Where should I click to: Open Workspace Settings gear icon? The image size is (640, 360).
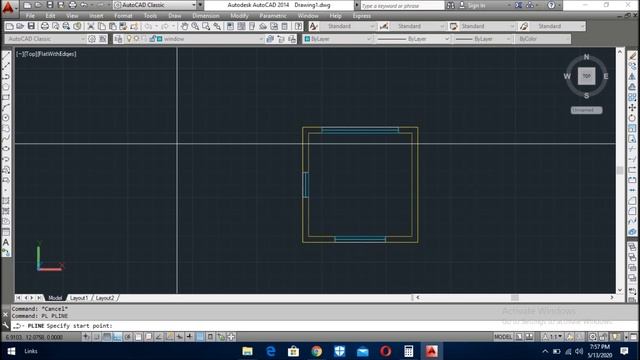tap(92, 39)
